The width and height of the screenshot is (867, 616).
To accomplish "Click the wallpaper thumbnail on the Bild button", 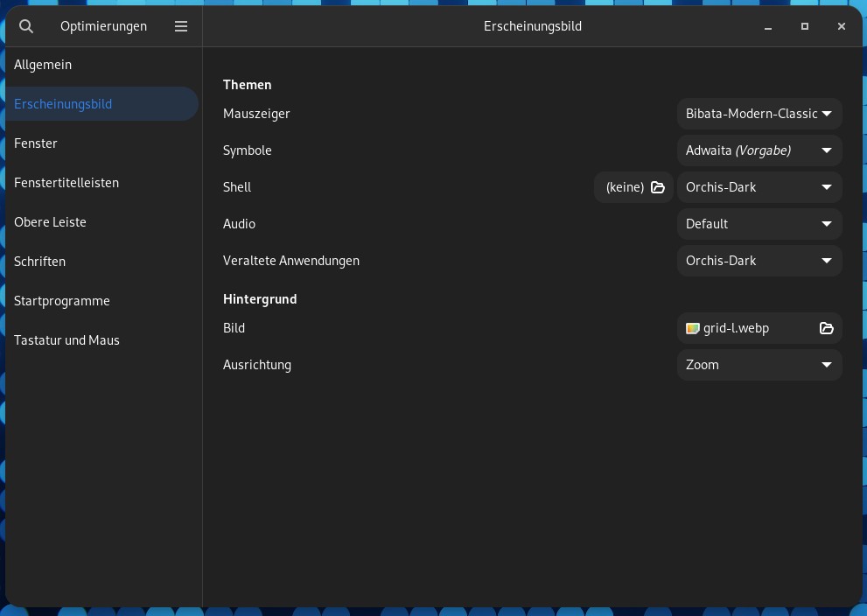I will tap(692, 328).
